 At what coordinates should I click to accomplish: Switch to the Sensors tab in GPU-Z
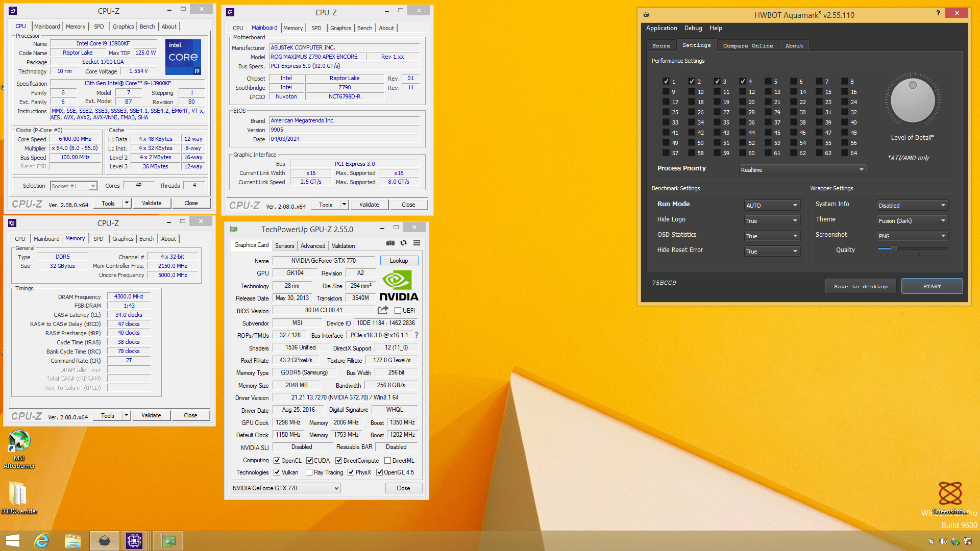tap(284, 245)
